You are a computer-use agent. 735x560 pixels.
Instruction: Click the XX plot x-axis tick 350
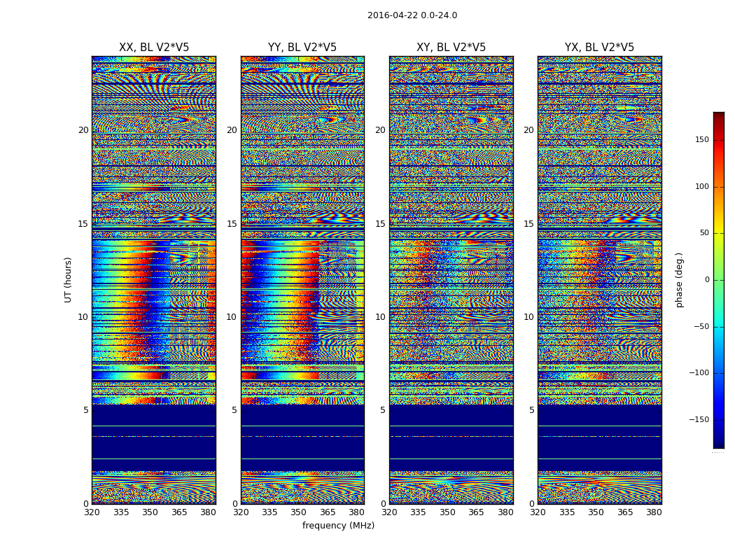[150, 512]
